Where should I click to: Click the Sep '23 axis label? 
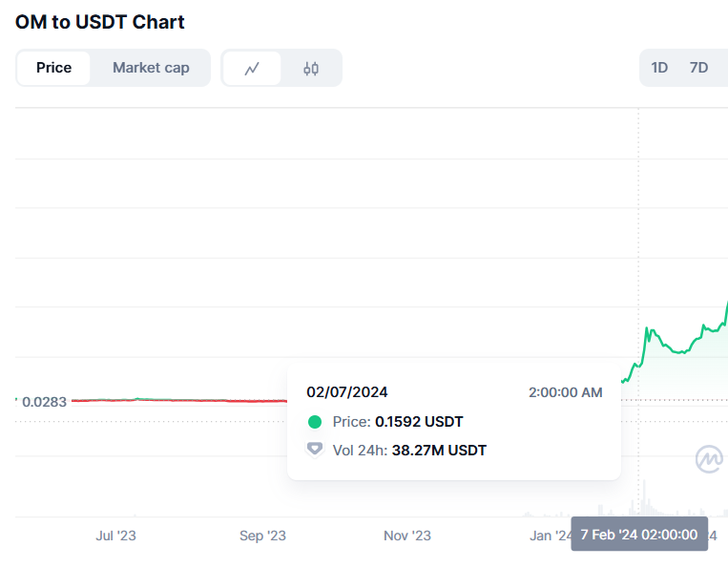262,536
